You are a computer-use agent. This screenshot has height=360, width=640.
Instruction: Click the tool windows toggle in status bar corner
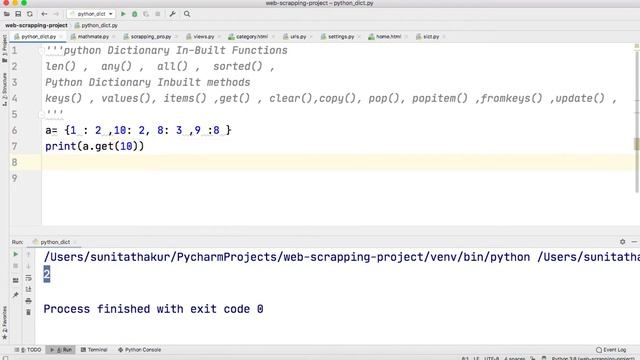[5, 358]
